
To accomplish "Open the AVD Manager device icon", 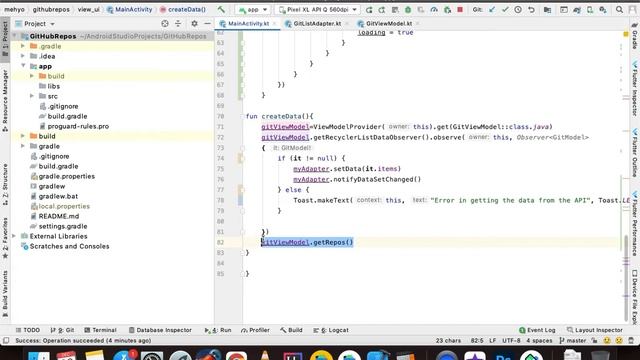I will point(590,9).
